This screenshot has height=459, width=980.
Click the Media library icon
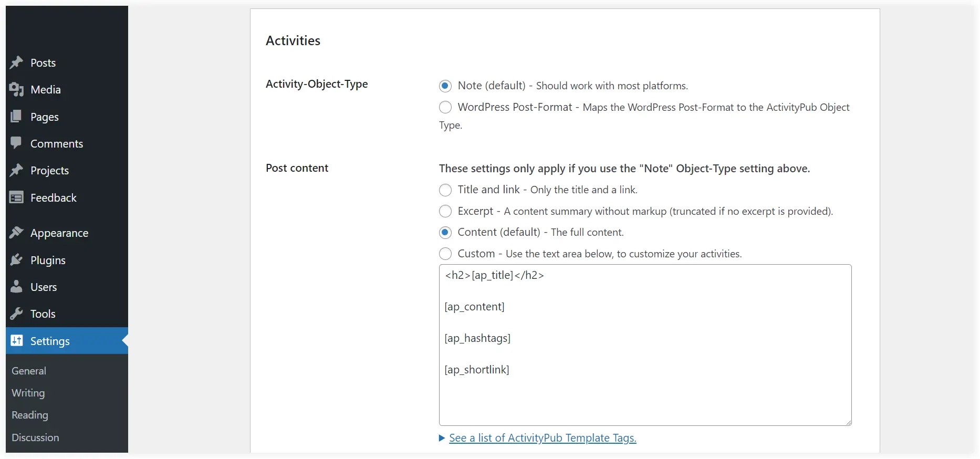pos(16,90)
